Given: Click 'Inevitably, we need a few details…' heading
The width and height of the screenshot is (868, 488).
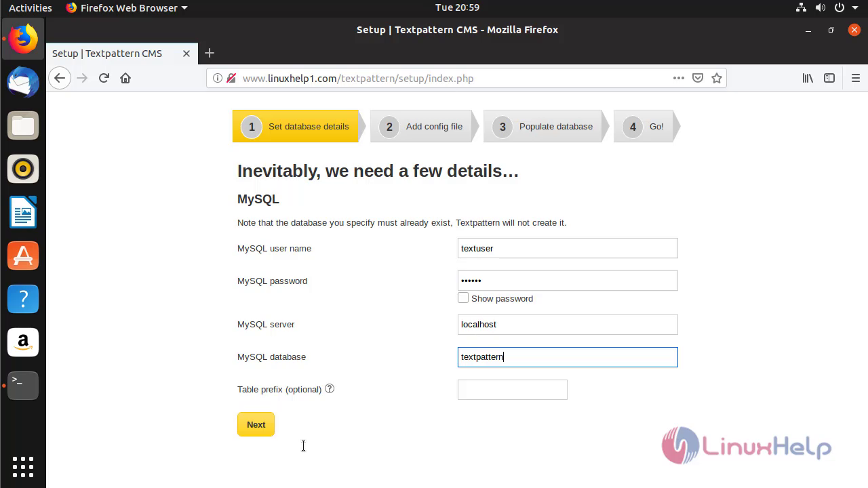Looking at the screenshot, I should pos(378,171).
